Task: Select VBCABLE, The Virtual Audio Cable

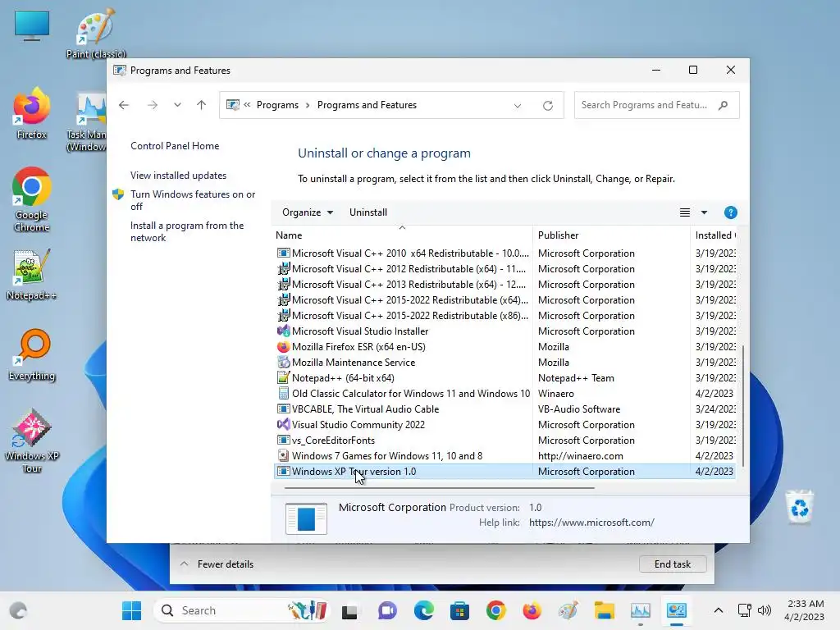Action: tap(505, 409)
